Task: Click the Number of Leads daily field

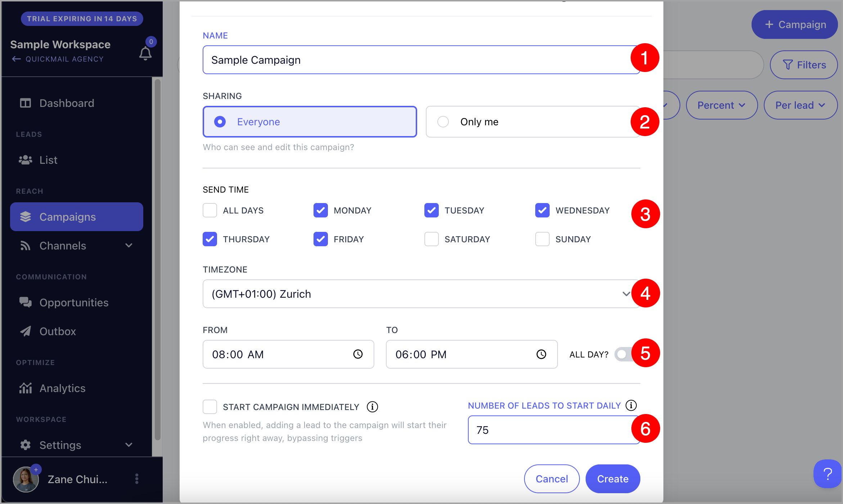Action: [x=554, y=430]
